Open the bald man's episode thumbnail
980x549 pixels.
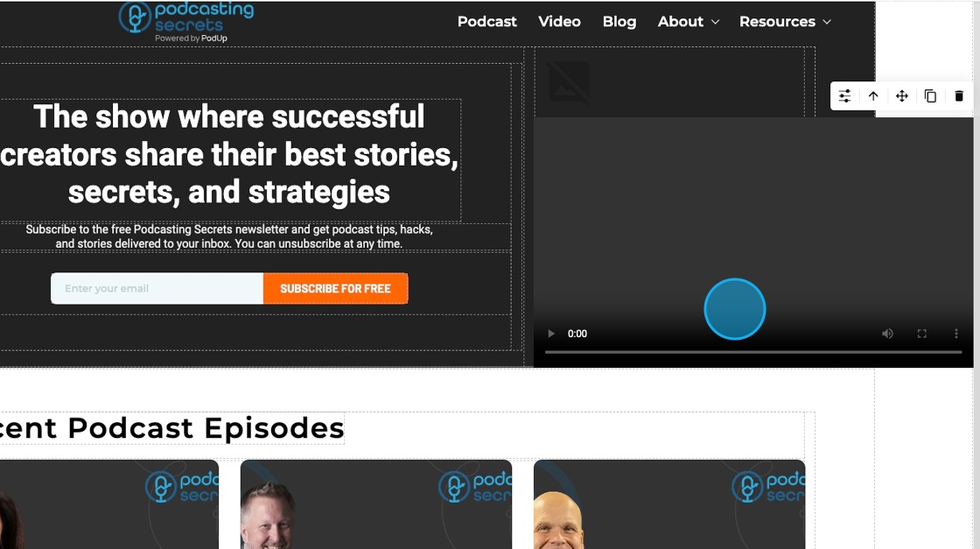(669, 504)
